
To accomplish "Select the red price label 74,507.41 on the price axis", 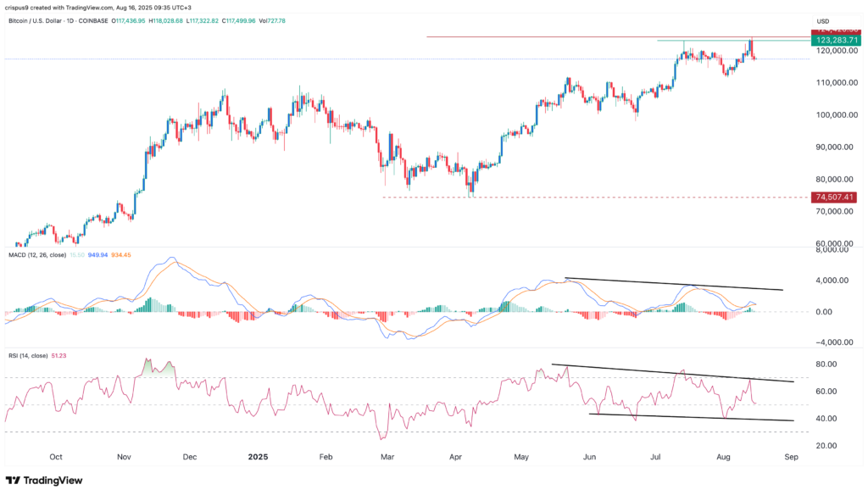I will (x=834, y=196).
